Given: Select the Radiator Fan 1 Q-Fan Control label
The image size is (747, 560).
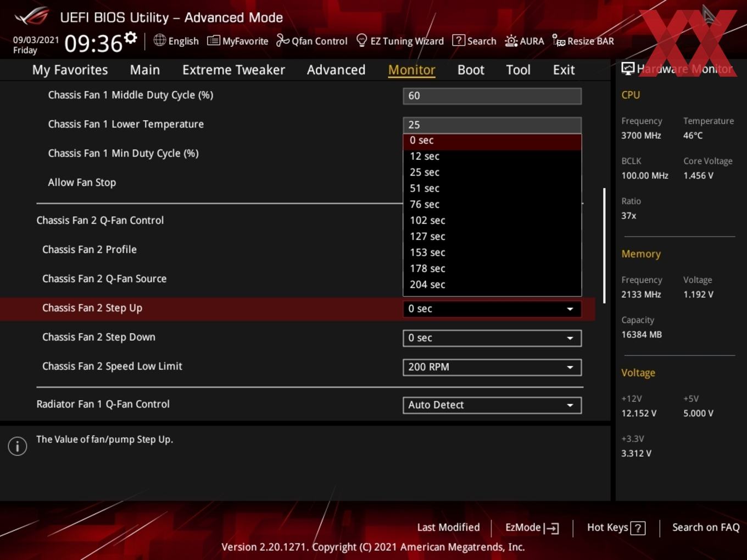Looking at the screenshot, I should [x=103, y=404].
